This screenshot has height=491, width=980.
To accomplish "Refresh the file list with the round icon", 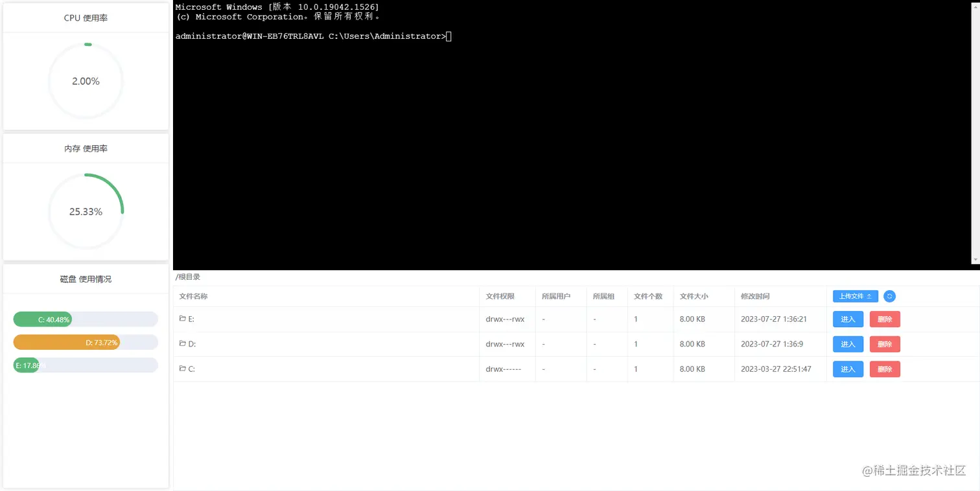I will click(889, 296).
